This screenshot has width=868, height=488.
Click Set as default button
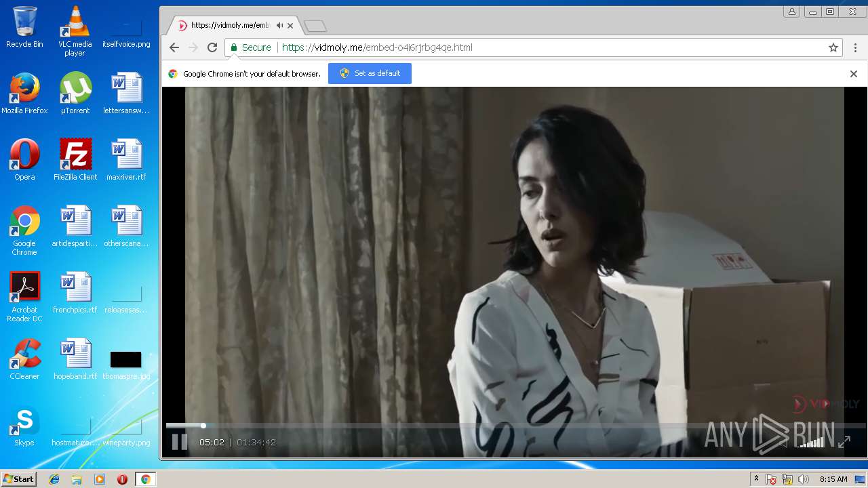tap(370, 73)
